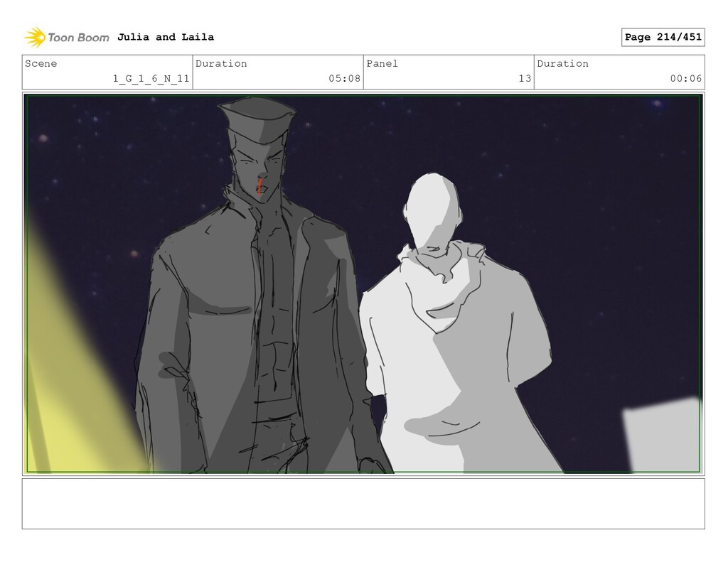The image size is (728, 562).
Task: Select the title 'Julia and Laila'
Action: pyautogui.click(x=166, y=37)
